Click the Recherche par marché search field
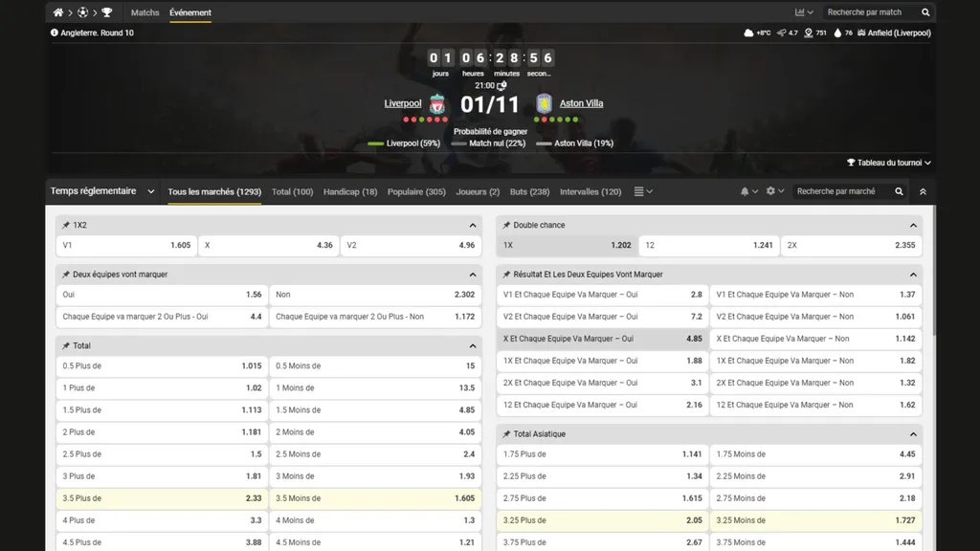The height and width of the screenshot is (551, 980). pos(841,191)
